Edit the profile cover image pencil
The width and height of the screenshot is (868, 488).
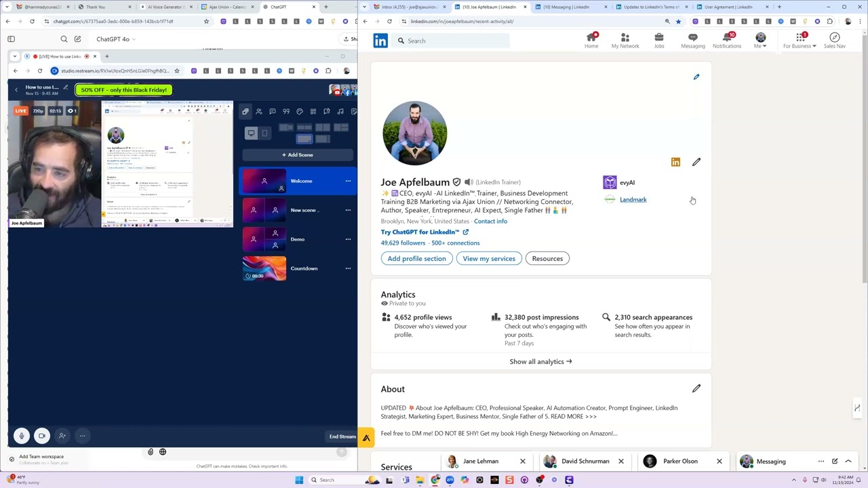[x=696, y=77]
